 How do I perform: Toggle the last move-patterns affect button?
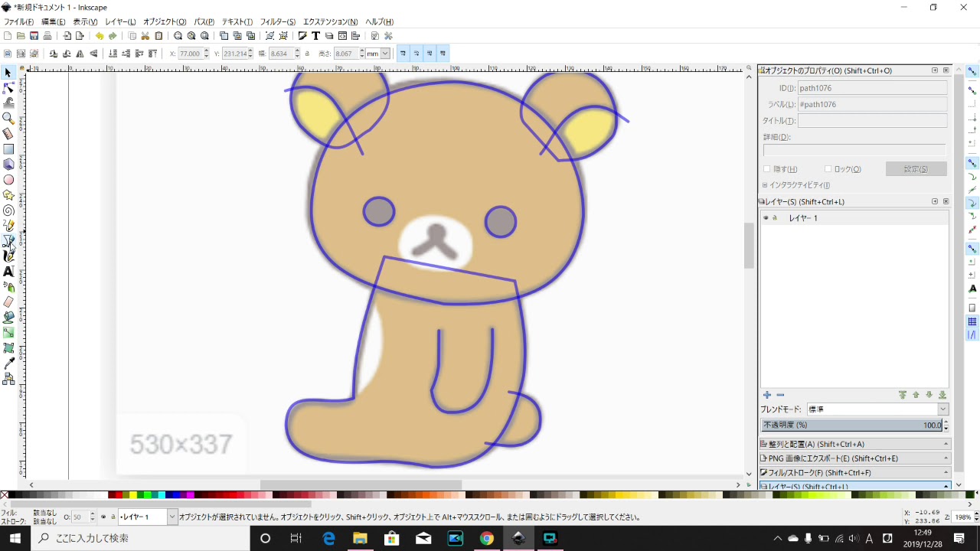pyautogui.click(x=443, y=54)
